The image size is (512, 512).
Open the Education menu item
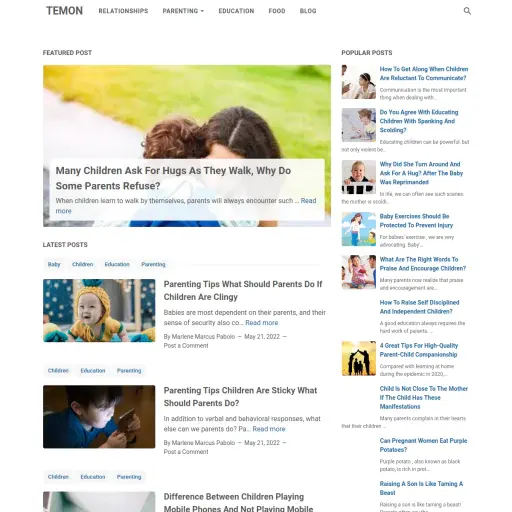(x=236, y=11)
